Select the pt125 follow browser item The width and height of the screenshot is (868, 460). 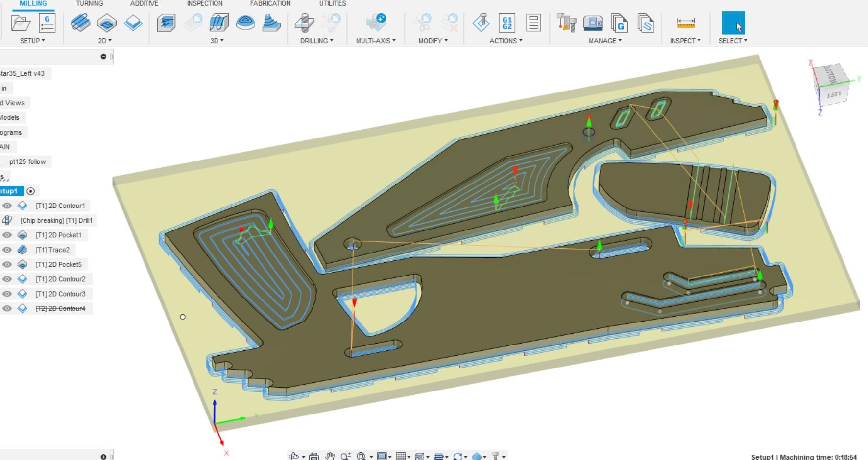coord(27,161)
